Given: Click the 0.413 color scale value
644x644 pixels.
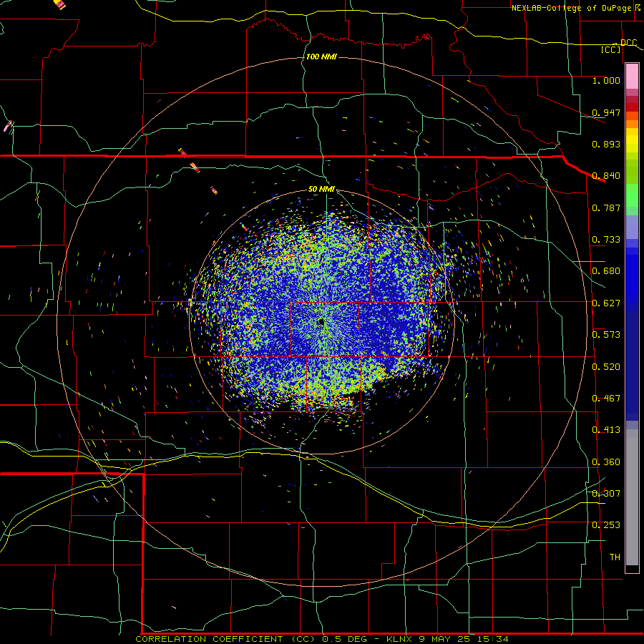Looking at the screenshot, I should click(606, 430).
